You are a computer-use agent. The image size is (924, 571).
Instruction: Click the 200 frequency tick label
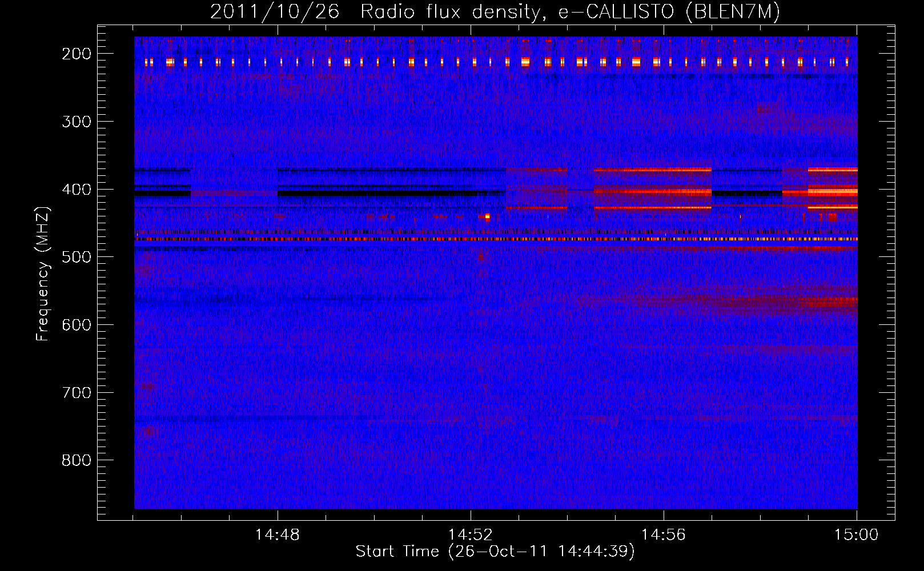[77, 54]
